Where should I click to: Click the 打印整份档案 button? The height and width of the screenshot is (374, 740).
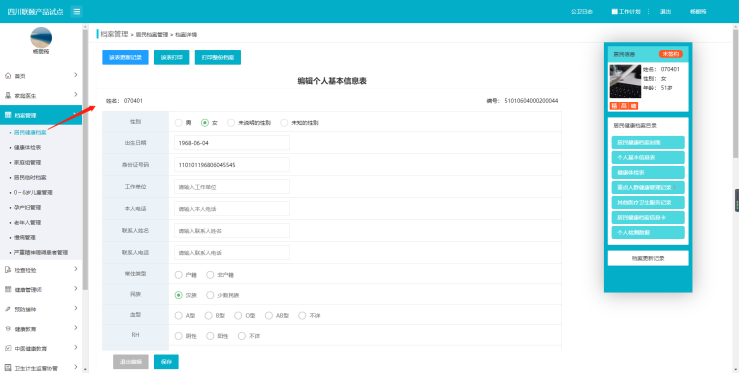(x=218, y=57)
